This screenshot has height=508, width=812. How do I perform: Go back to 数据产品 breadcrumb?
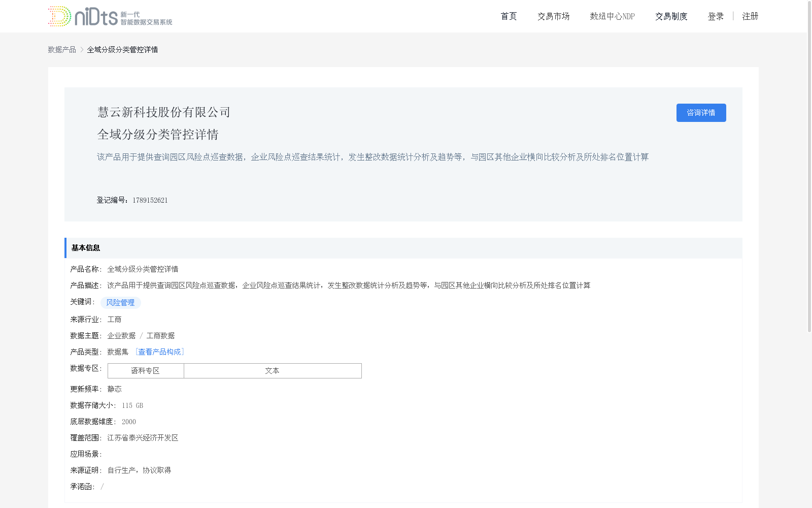[x=62, y=49]
